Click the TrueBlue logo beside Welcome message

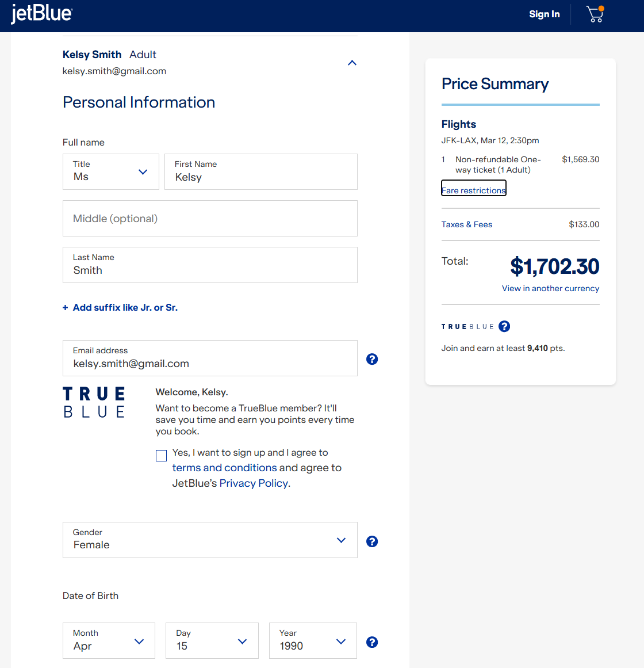(x=94, y=402)
